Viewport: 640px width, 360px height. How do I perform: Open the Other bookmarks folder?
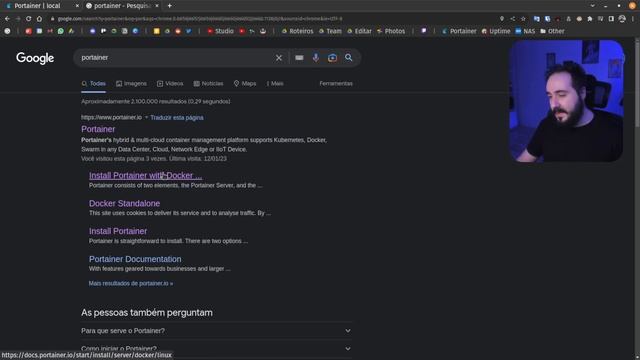[x=552, y=31]
